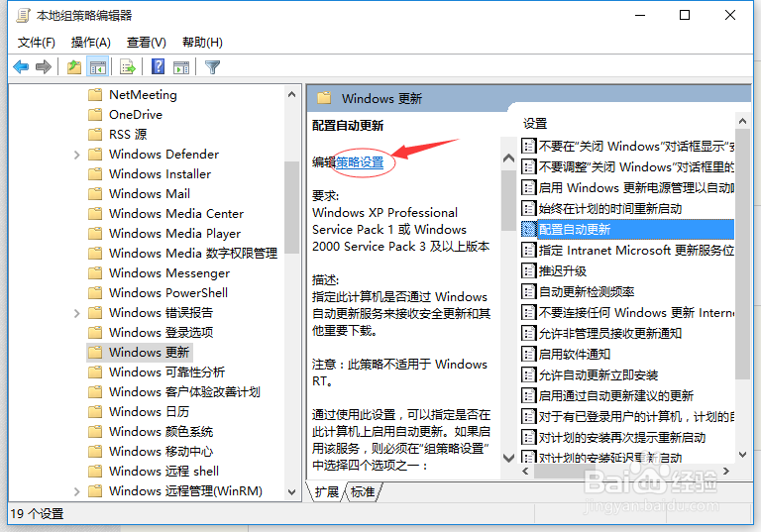Screen dimensions: 761x532
Task: Expand the Windows Defender tree node
Action: click(76, 155)
